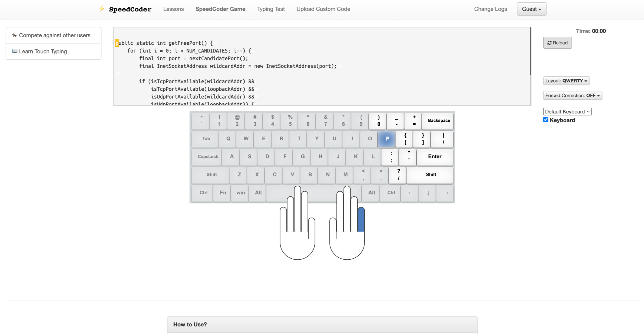Uncheck the Keyboard checkbox
Image resolution: width=644 pixels, height=334 pixels.
coord(546,120)
